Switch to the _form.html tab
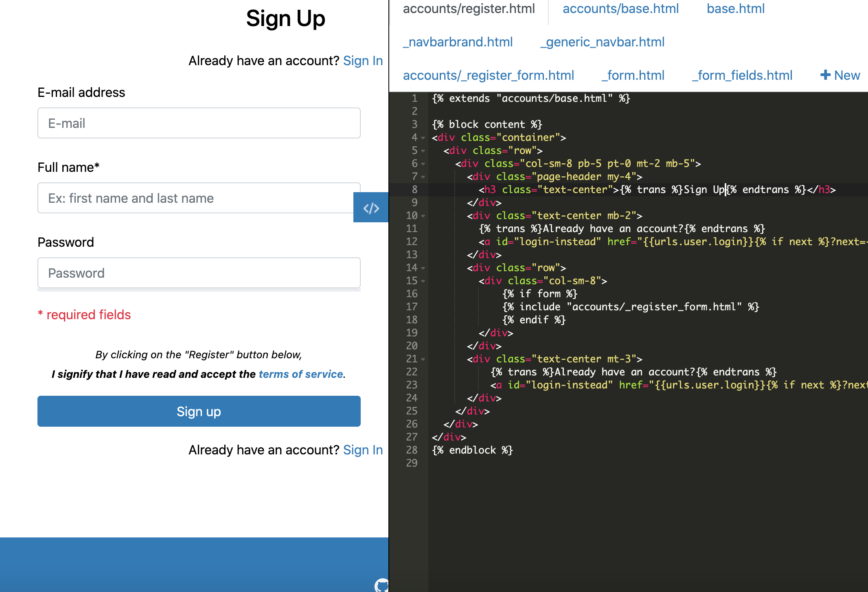Viewport: 868px width, 592px height. click(x=633, y=75)
